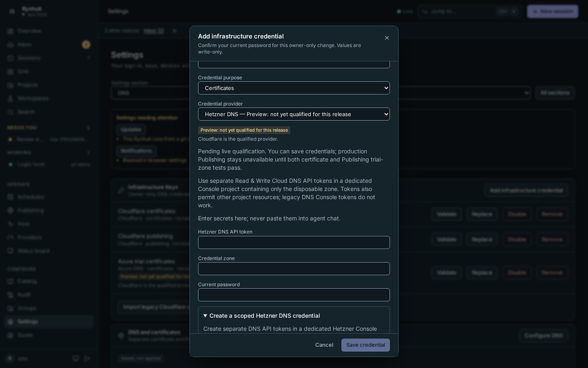
Task: Open the Credential provider dropdown
Action: [294, 114]
